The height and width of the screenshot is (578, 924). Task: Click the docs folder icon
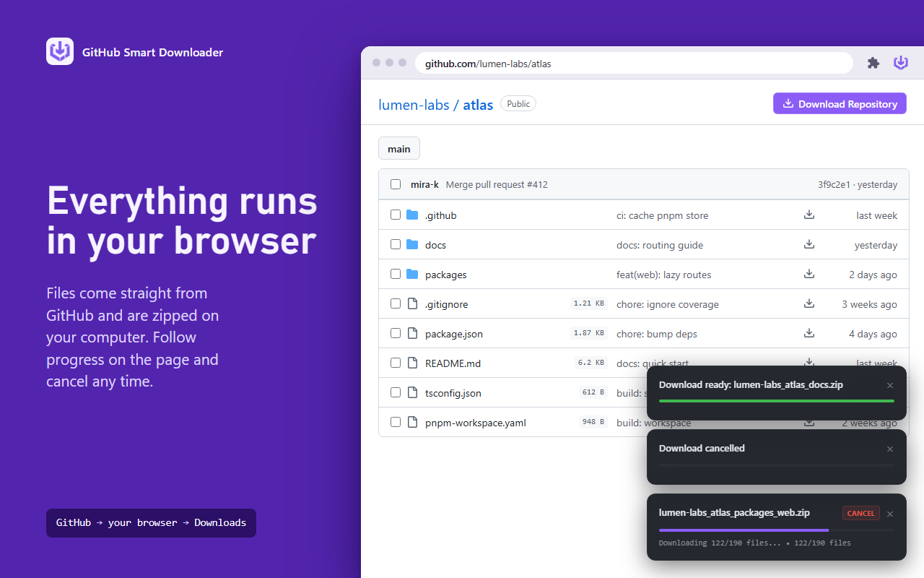pyautogui.click(x=412, y=244)
